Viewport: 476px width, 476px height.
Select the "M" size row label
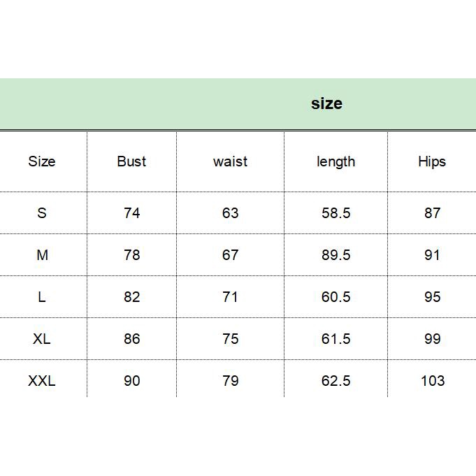click(42, 255)
